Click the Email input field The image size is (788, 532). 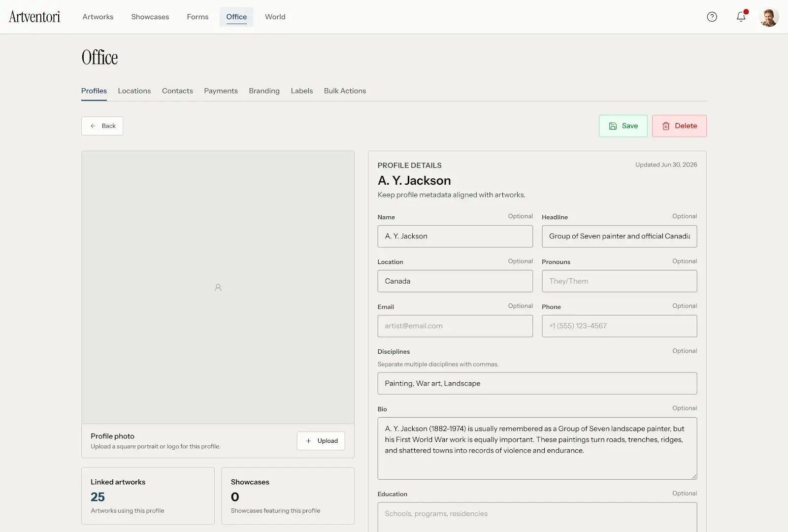coord(455,326)
